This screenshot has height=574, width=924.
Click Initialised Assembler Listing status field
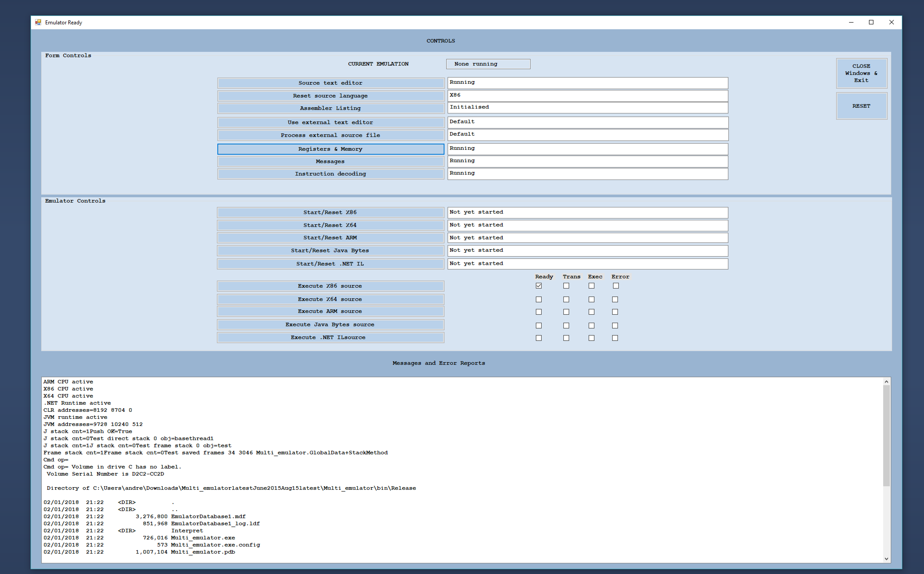(x=588, y=108)
